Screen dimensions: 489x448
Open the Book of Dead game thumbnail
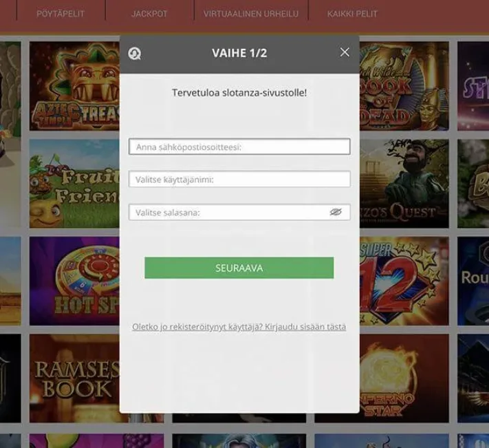[x=404, y=86]
